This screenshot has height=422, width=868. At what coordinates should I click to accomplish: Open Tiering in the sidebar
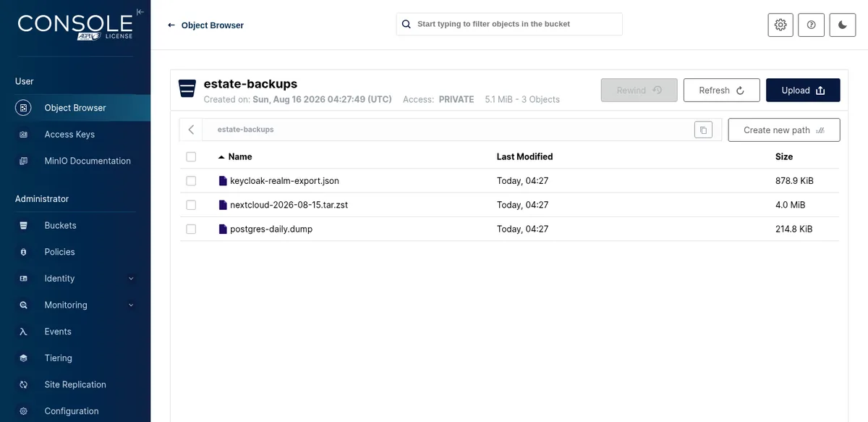click(75, 358)
